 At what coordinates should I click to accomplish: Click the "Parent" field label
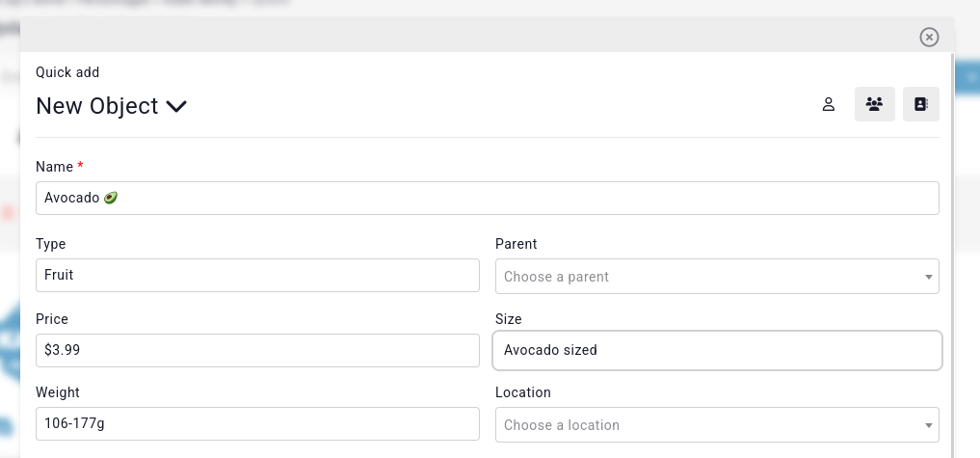pyautogui.click(x=516, y=244)
